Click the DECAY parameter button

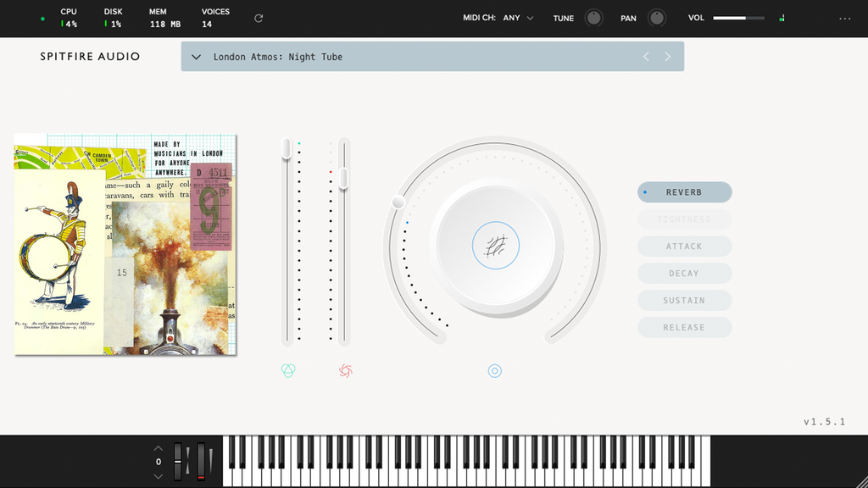coord(684,273)
